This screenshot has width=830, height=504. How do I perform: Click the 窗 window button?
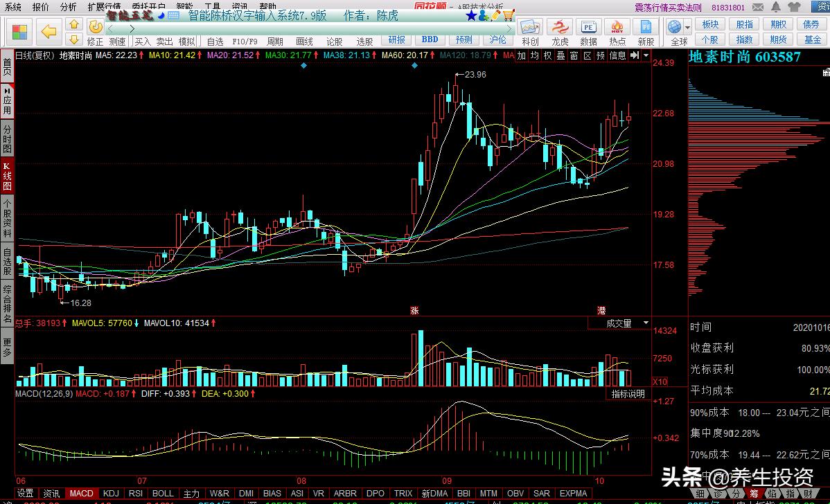[574, 55]
